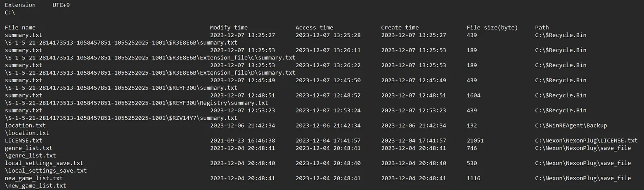
Task: Click the path line ending Registry\summary.txt
Action: click(x=136, y=103)
